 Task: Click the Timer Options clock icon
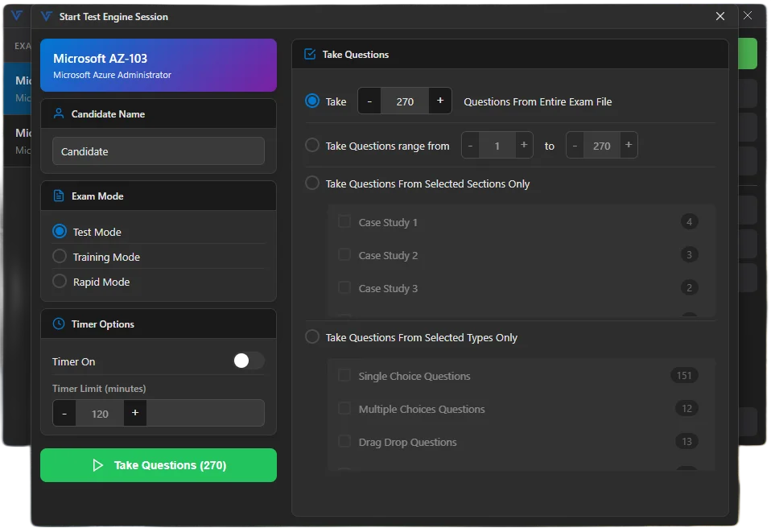(57, 324)
